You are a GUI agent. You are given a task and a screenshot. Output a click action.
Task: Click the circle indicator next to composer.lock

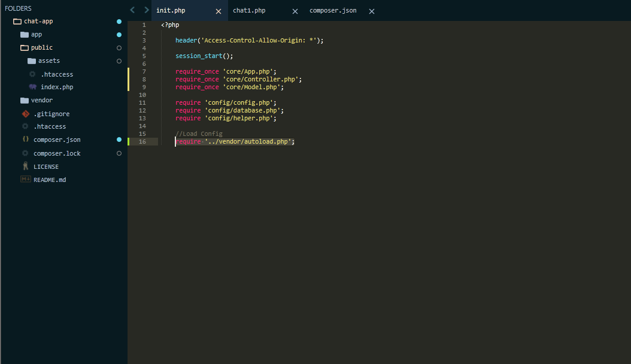click(119, 153)
